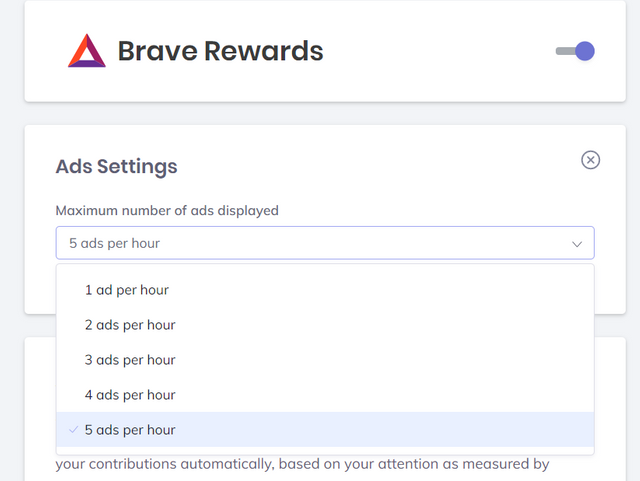Click the gray page background between cards
Screen dimensions: 640x481
click(x=325, y=114)
